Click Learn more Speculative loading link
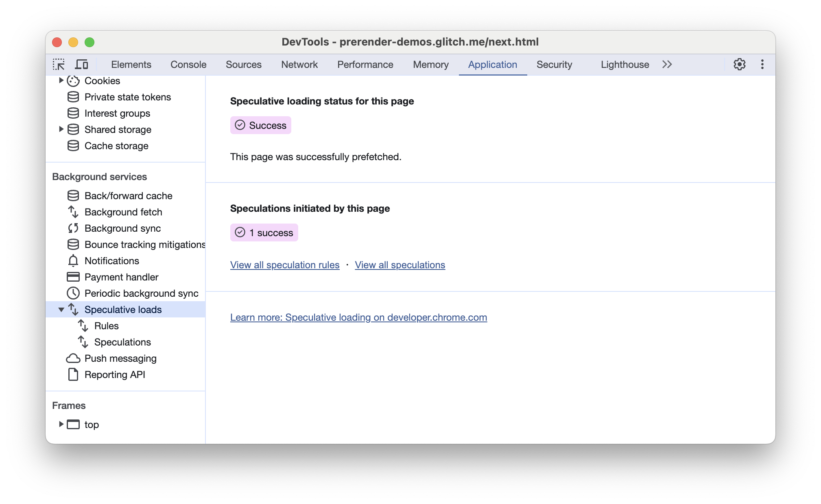Screen dimensions: 821x504 point(358,317)
